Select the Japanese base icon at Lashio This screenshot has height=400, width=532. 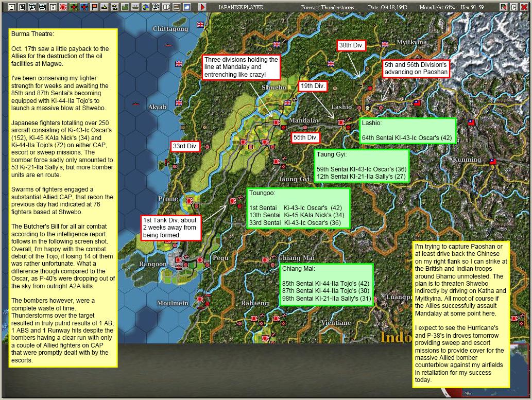click(341, 122)
